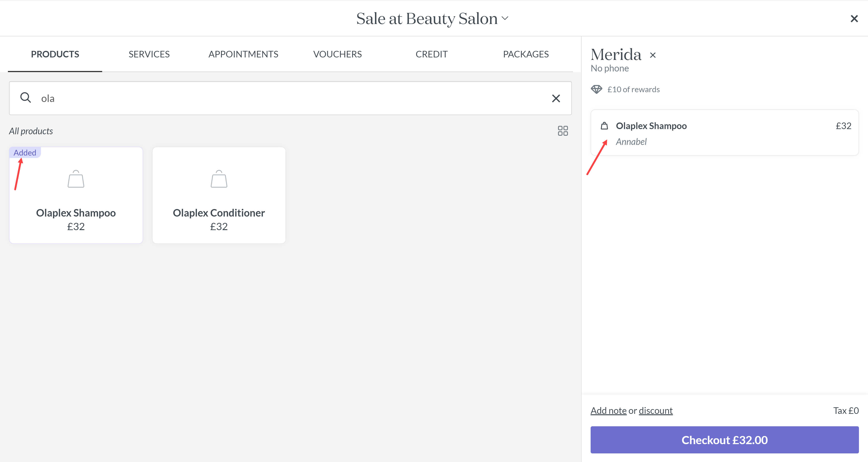Click the rewards diamond icon
The width and height of the screenshot is (868, 462).
click(x=597, y=89)
